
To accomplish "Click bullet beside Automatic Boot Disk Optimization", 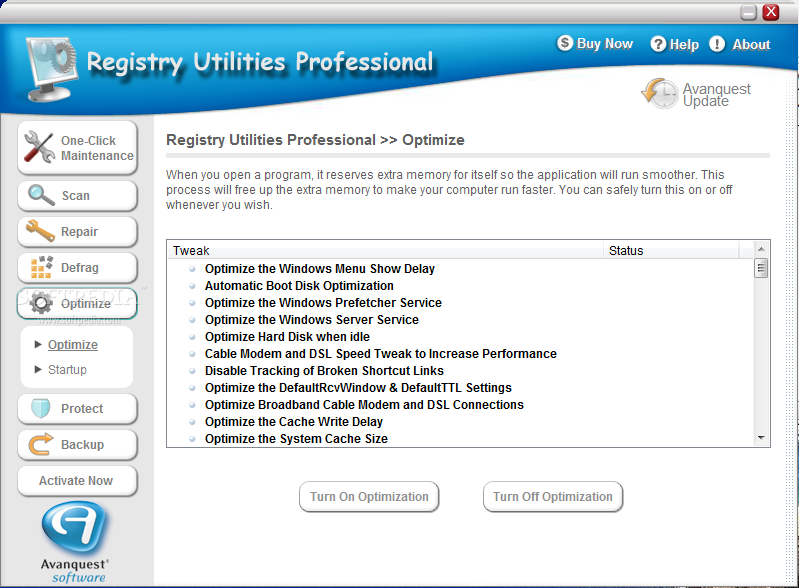I will tap(192, 286).
